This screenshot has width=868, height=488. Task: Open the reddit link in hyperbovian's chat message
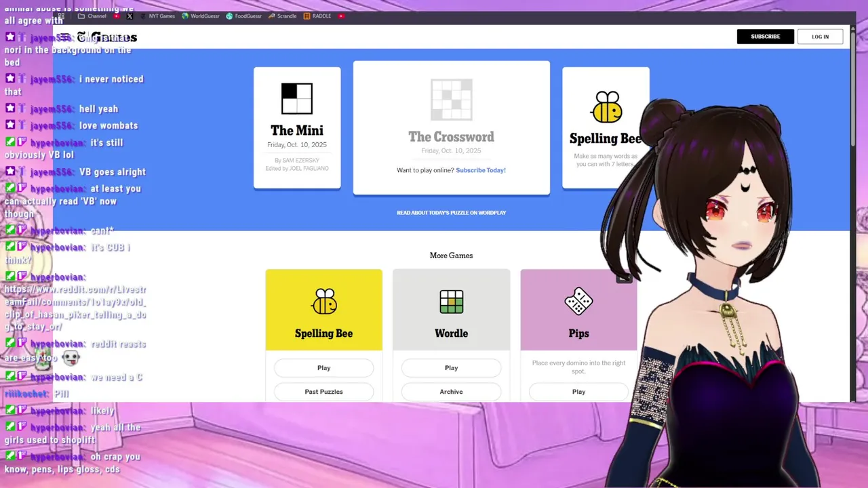(x=75, y=308)
